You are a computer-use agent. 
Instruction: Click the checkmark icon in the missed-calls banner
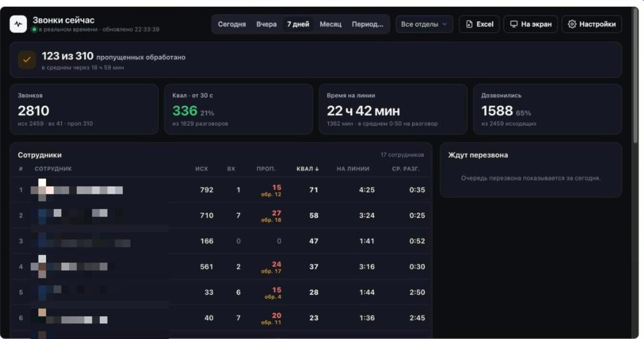27,60
